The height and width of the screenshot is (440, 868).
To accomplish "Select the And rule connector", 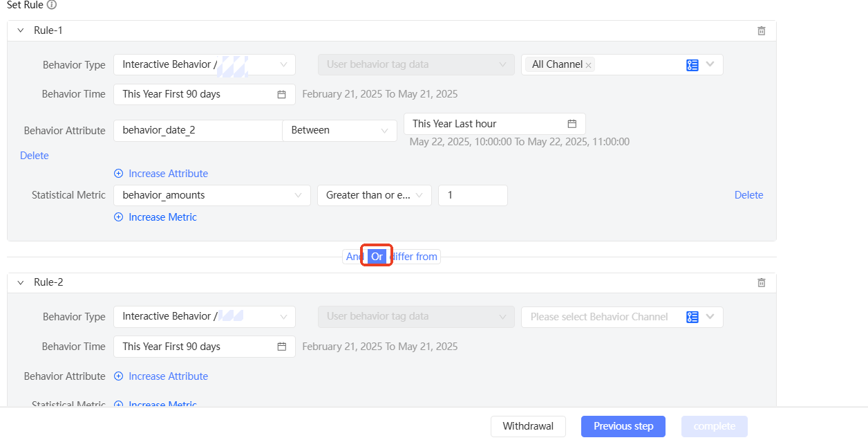I will click(x=354, y=257).
